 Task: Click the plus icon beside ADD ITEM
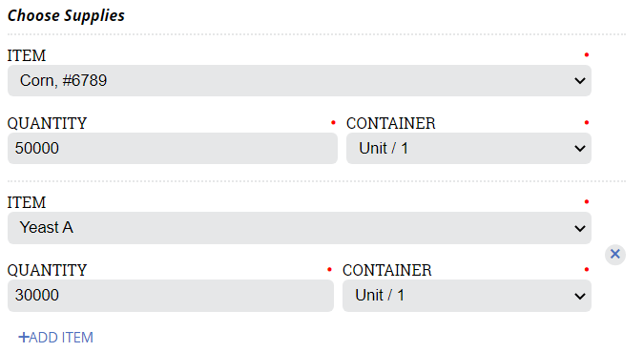[x=24, y=337]
